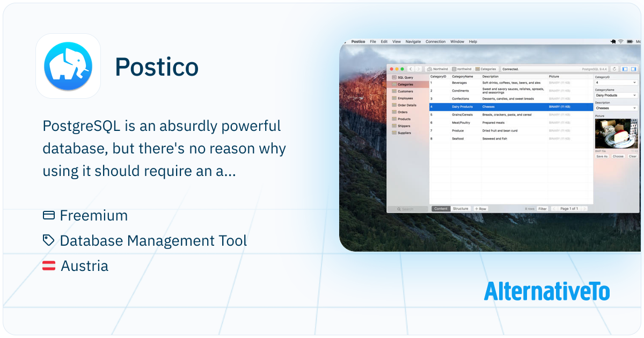Select the Condiments row
The image size is (644, 338).
(x=511, y=91)
